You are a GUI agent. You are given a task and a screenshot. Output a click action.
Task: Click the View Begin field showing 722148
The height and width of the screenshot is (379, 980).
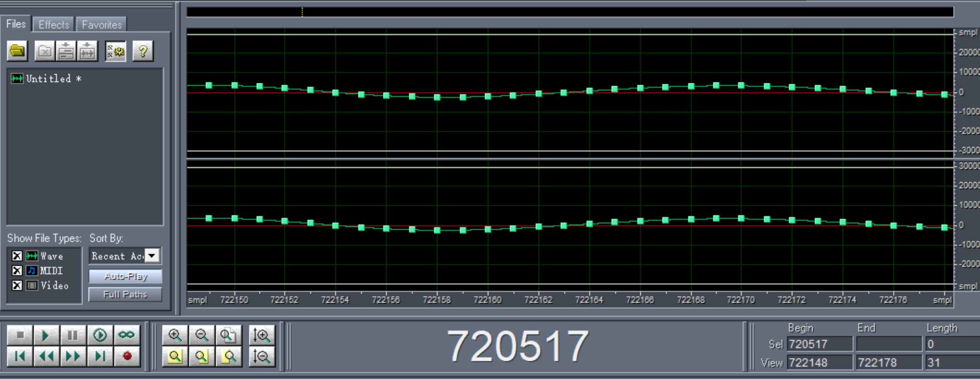820,362
